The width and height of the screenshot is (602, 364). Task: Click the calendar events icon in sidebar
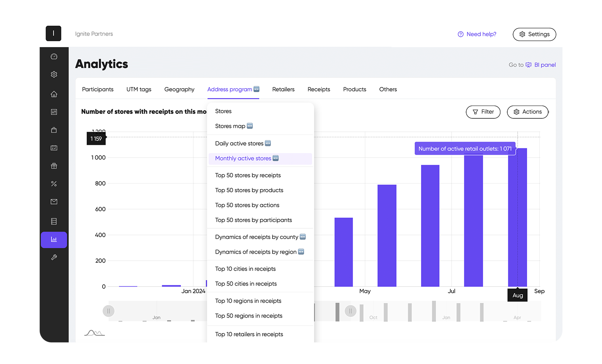(x=53, y=148)
